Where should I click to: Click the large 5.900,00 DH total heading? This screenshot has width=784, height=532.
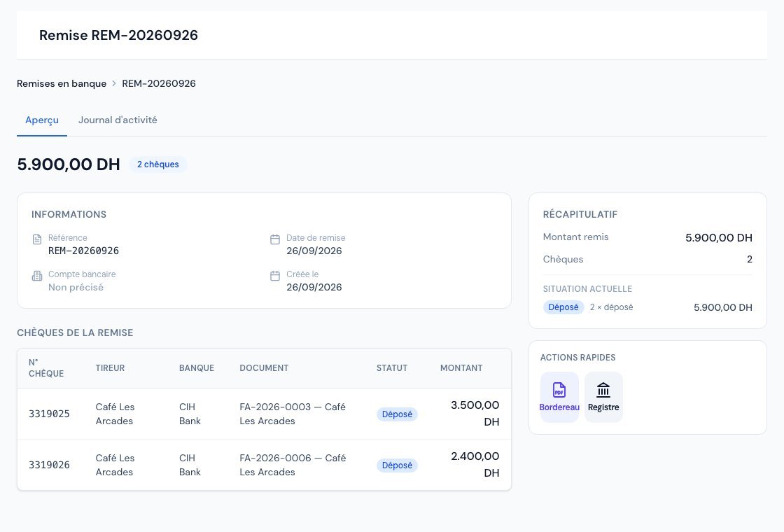(x=69, y=164)
